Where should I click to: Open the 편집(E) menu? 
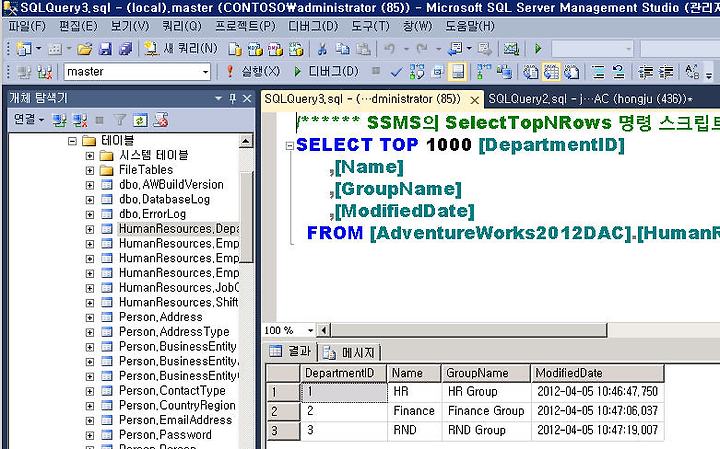[x=78, y=26]
